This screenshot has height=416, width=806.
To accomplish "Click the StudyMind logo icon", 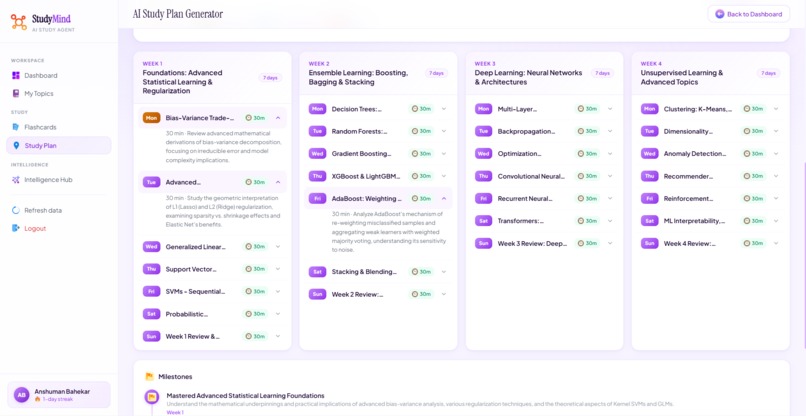I will (x=19, y=22).
